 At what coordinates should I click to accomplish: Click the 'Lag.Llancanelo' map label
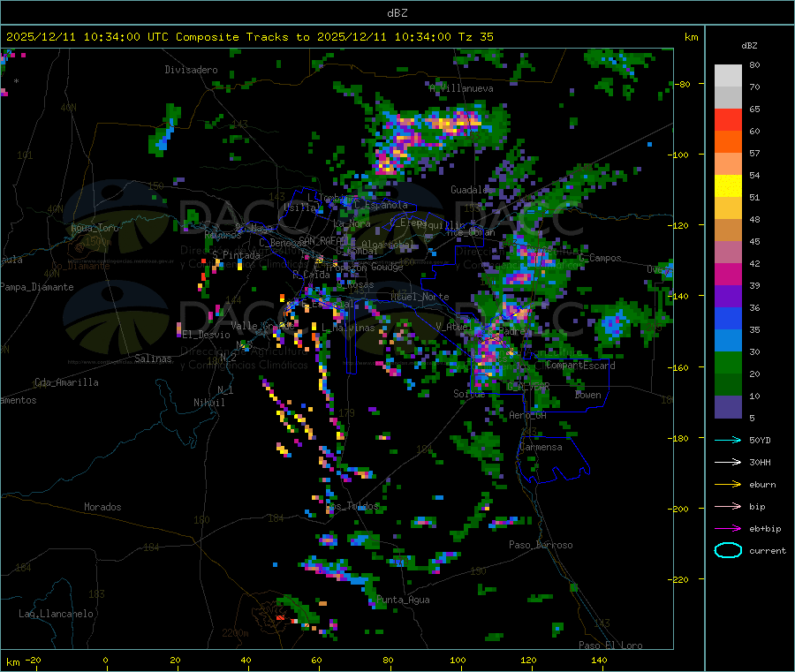[56, 614]
